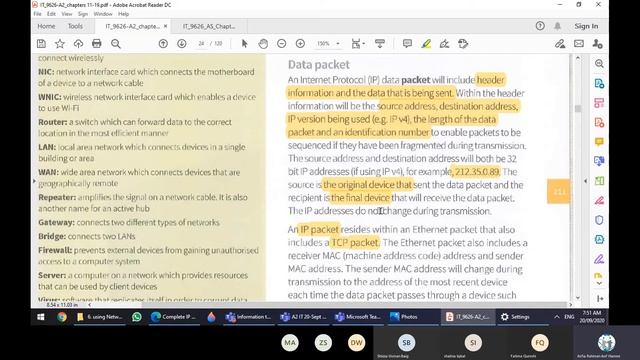The width and height of the screenshot is (640, 360).
Task: Share with others person icon
Action: [598, 44]
